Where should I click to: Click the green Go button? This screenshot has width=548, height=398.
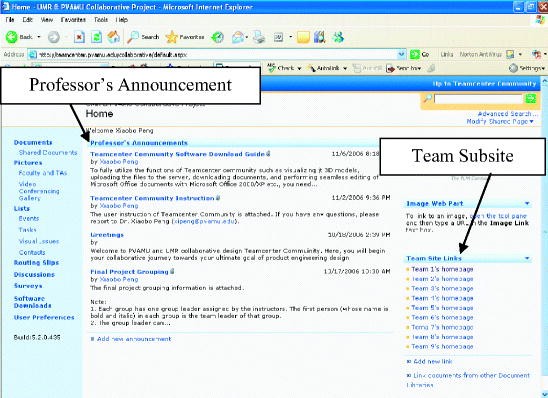click(x=419, y=54)
